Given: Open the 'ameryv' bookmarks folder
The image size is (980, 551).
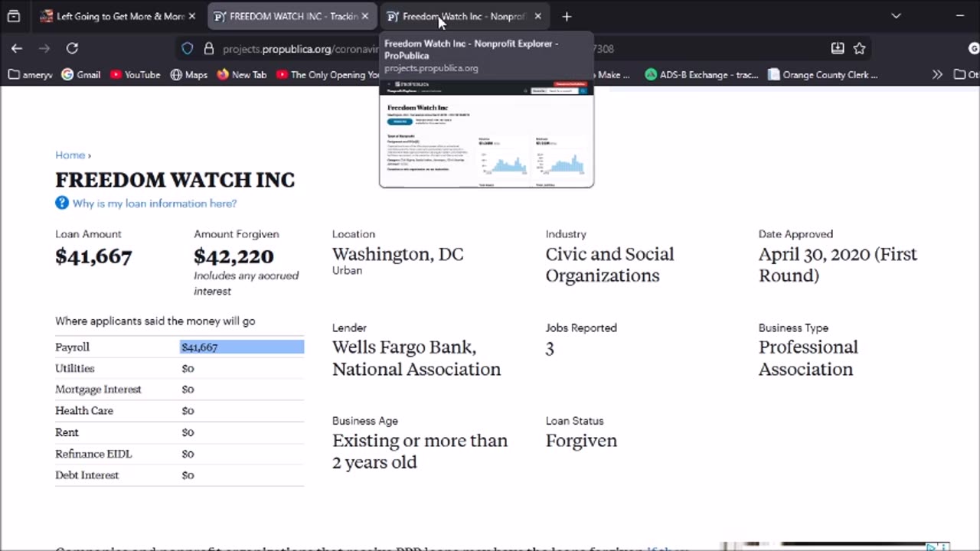Looking at the screenshot, I should (x=31, y=75).
